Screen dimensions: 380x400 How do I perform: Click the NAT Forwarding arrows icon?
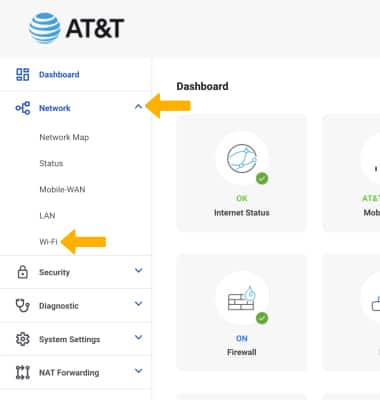click(x=23, y=372)
